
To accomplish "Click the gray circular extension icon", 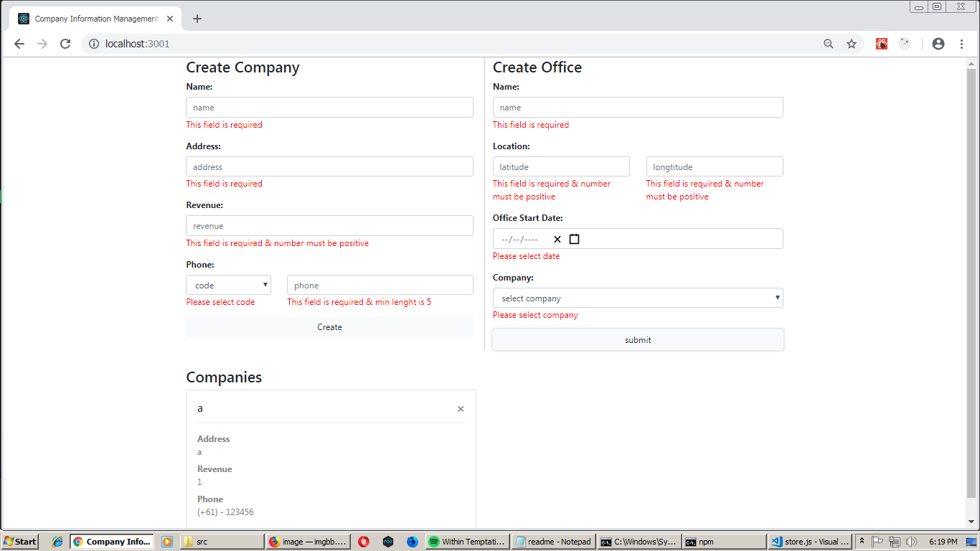I will pyautogui.click(x=905, y=44).
